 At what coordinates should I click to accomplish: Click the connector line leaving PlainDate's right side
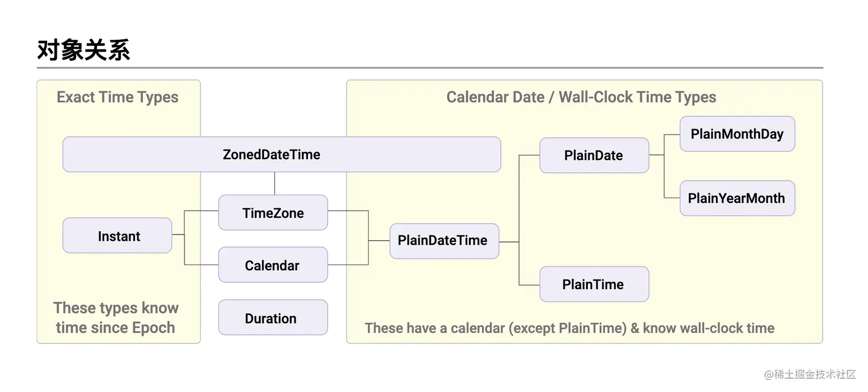click(656, 155)
